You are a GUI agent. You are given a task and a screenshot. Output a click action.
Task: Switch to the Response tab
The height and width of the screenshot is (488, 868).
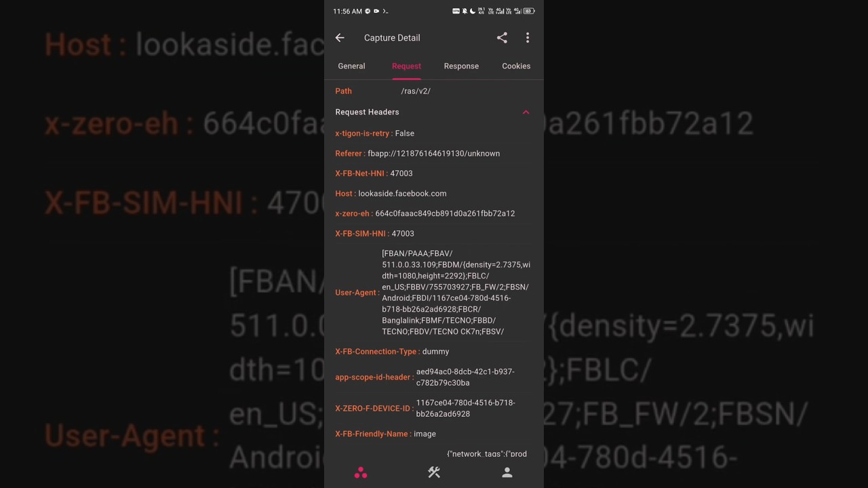461,66
